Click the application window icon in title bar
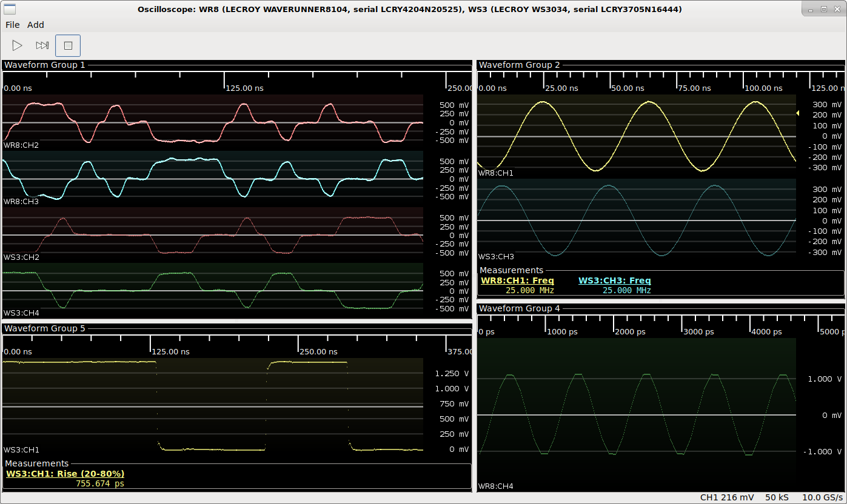 [x=10, y=8]
